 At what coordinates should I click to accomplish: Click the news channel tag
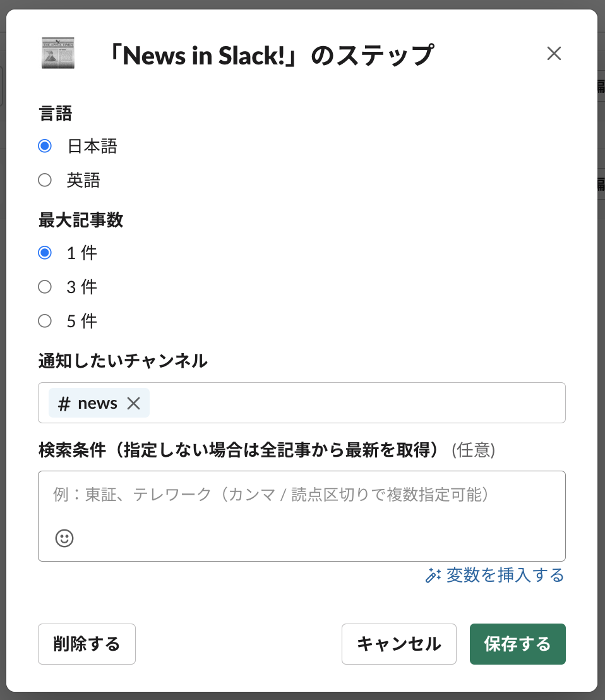click(x=99, y=403)
